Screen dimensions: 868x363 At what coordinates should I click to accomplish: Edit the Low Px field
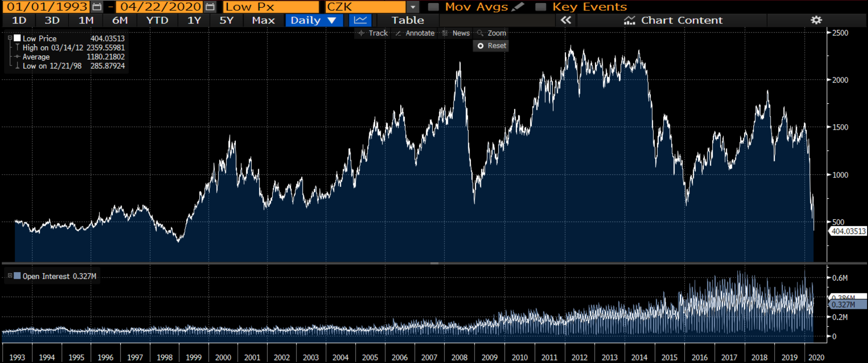coord(271,7)
